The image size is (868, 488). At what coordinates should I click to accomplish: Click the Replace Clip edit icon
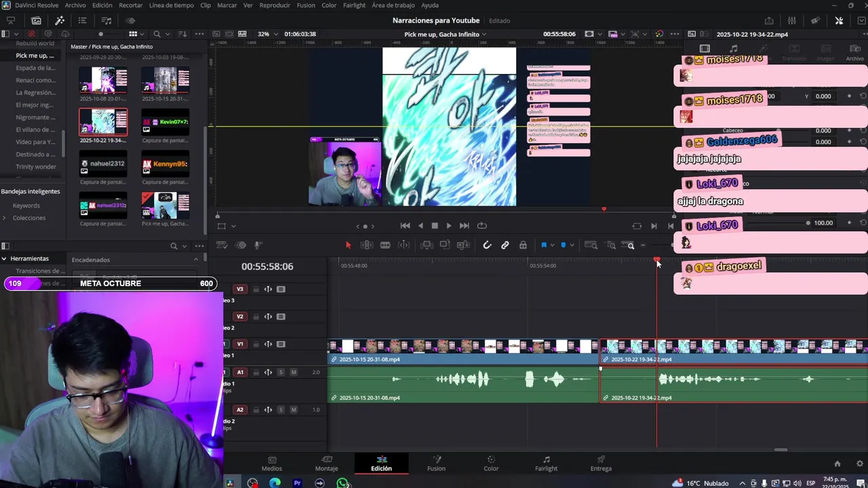coord(463,245)
